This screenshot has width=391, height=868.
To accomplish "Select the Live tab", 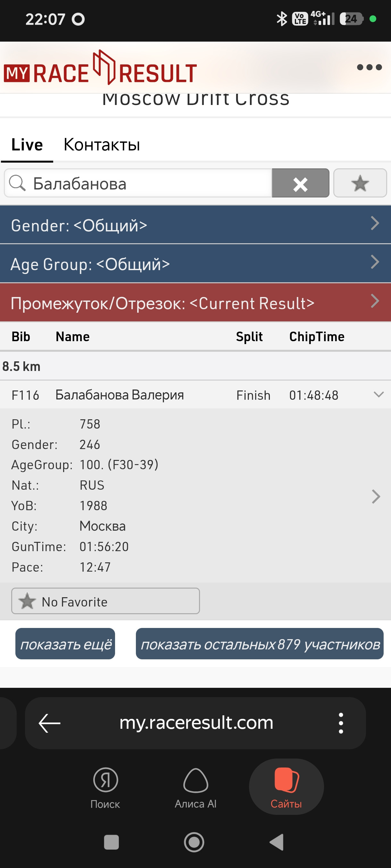I will (x=27, y=145).
